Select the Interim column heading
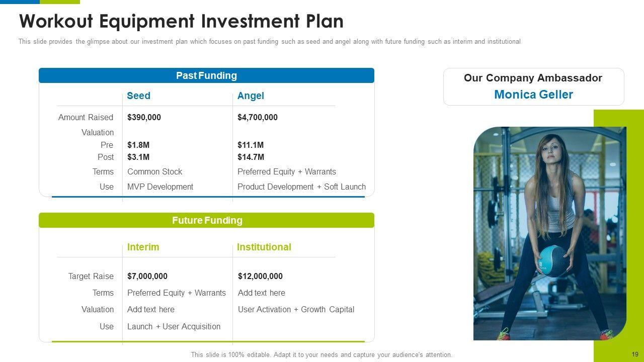 pos(143,247)
